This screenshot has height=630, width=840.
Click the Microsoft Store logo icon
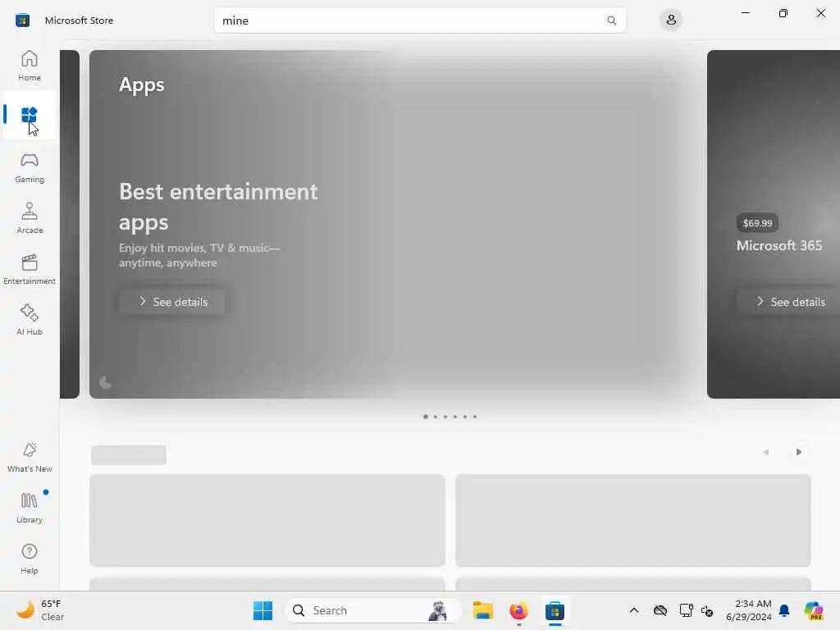click(22, 21)
